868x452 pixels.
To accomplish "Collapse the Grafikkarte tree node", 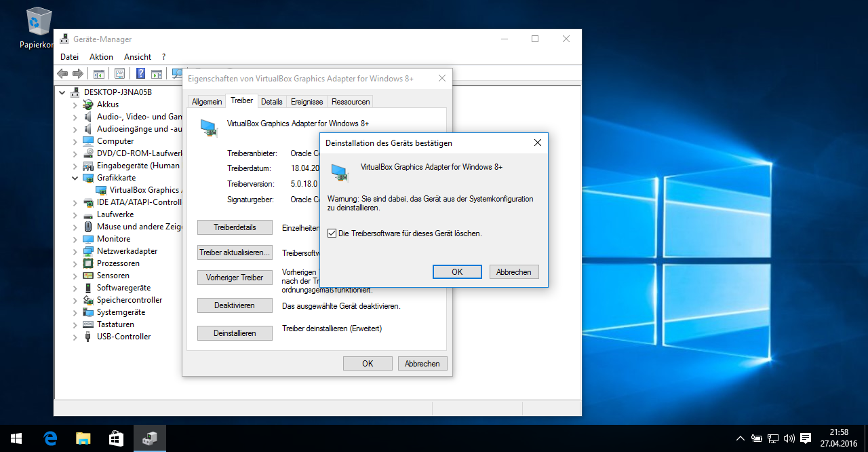I will pos(75,178).
